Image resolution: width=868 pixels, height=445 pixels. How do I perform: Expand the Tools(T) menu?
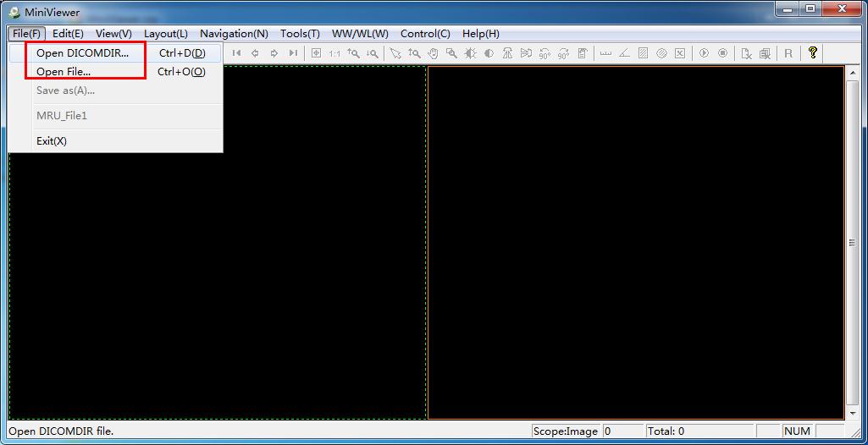coord(300,34)
